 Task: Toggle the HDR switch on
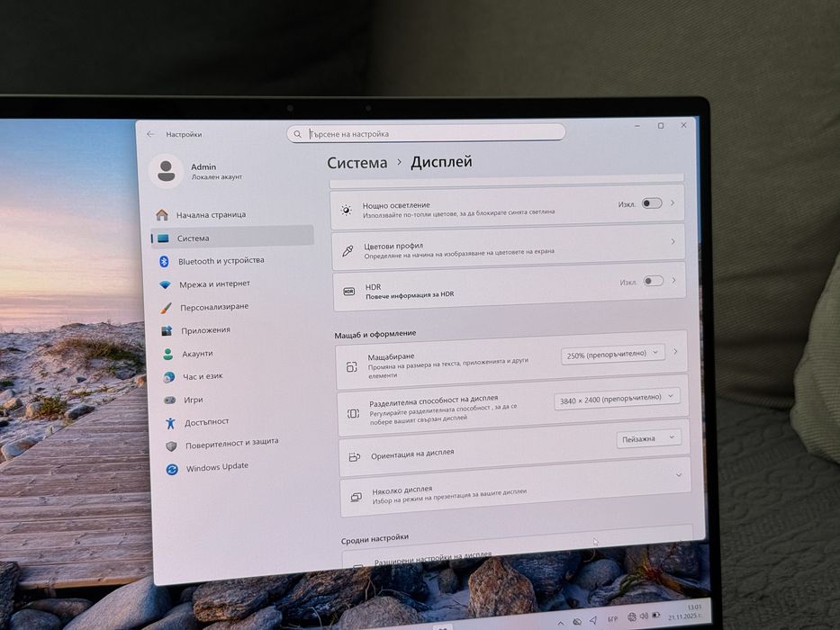[x=654, y=281]
